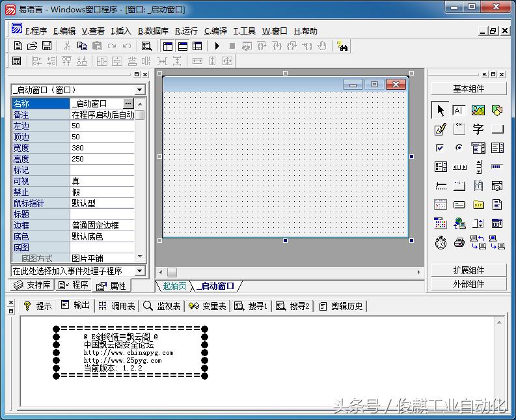Select the 边框 property row
Image resolution: width=516 pixels, height=420 pixels.
pyautogui.click(x=73, y=225)
